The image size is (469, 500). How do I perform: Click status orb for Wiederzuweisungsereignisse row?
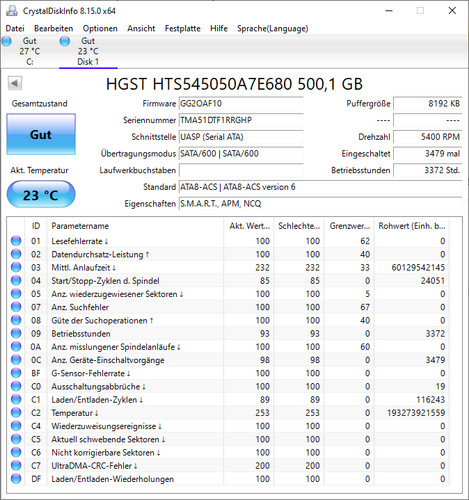[16, 426]
